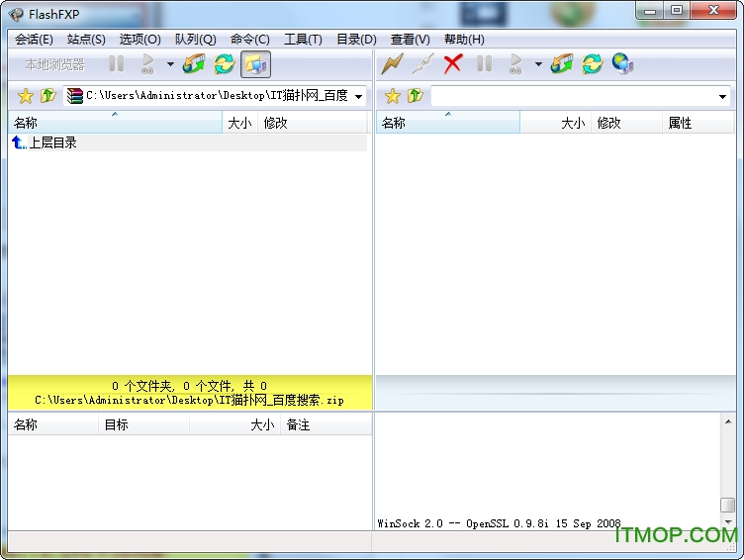Refresh the left local pane
The image size is (744, 560).
pyautogui.click(x=224, y=63)
